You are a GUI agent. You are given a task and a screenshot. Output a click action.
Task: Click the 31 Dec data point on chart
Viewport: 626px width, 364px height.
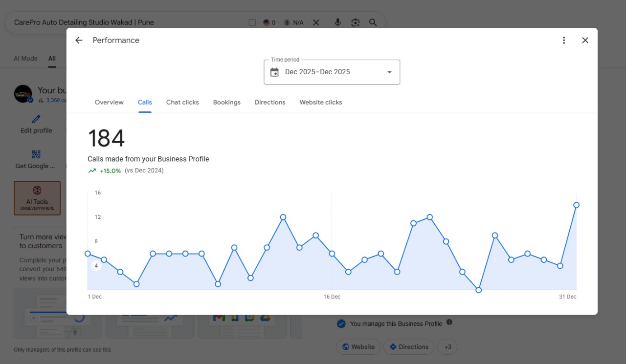(576, 205)
